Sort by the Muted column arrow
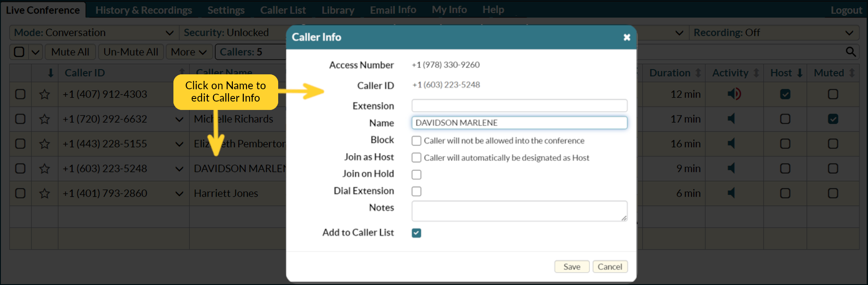868x285 pixels. pos(852,73)
